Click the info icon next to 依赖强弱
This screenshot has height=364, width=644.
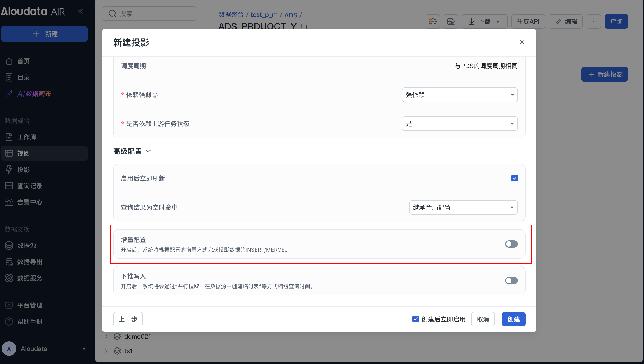point(155,95)
